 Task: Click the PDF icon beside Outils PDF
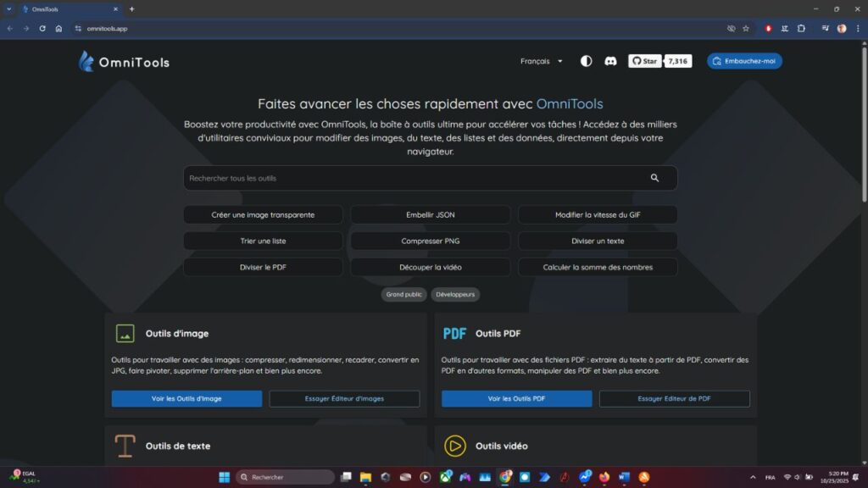coord(454,333)
